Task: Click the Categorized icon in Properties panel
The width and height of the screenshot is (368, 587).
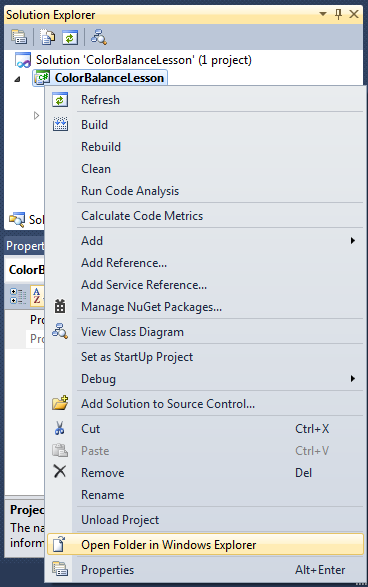Action: pyautogui.click(x=18, y=296)
